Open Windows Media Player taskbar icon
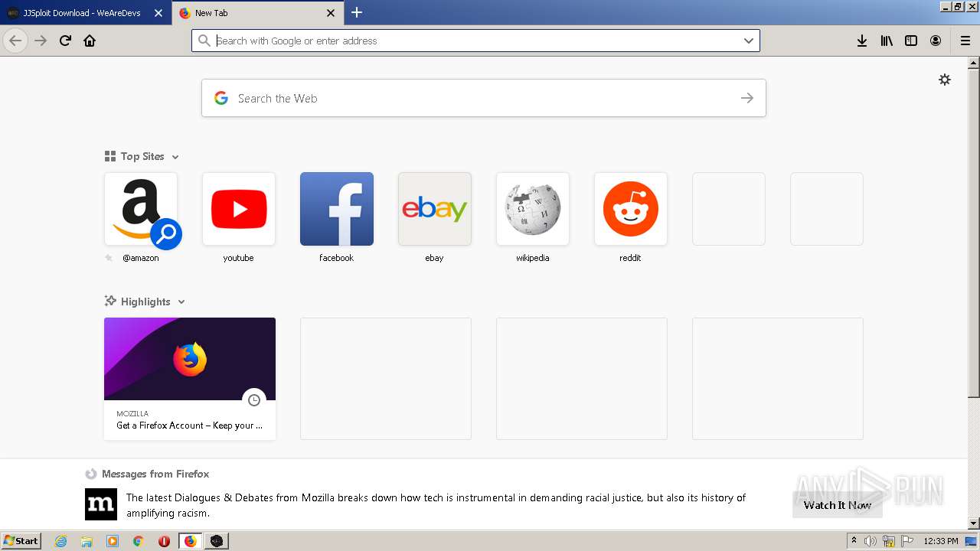The height and width of the screenshot is (551, 980). tap(113, 541)
